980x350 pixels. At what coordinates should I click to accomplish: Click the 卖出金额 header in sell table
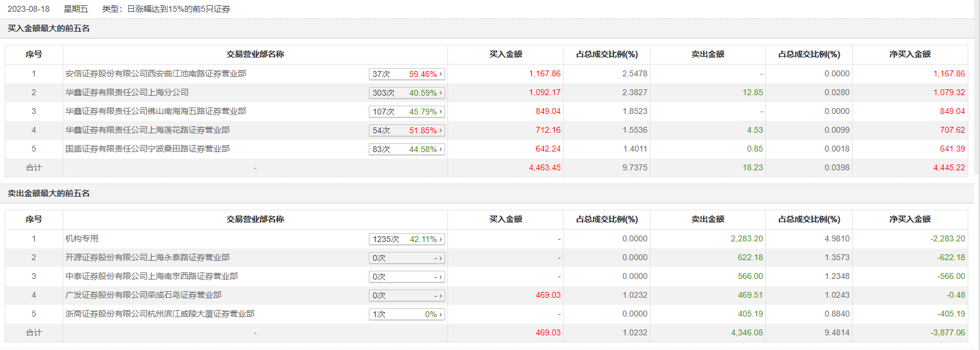pyautogui.click(x=707, y=219)
